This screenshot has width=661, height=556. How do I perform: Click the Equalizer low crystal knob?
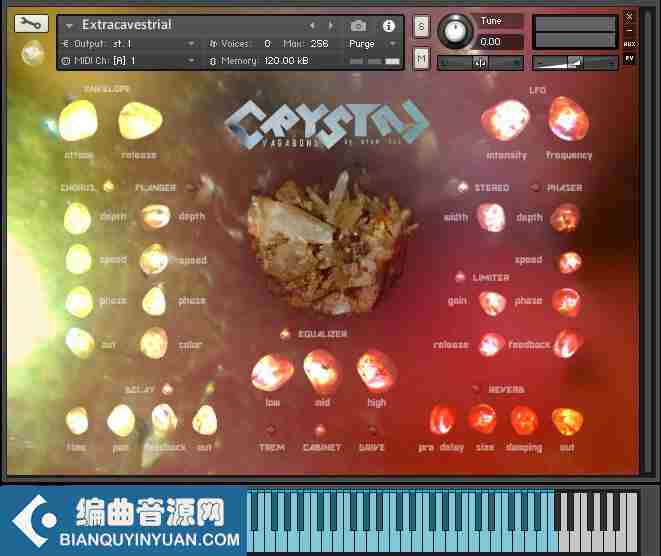click(x=272, y=373)
